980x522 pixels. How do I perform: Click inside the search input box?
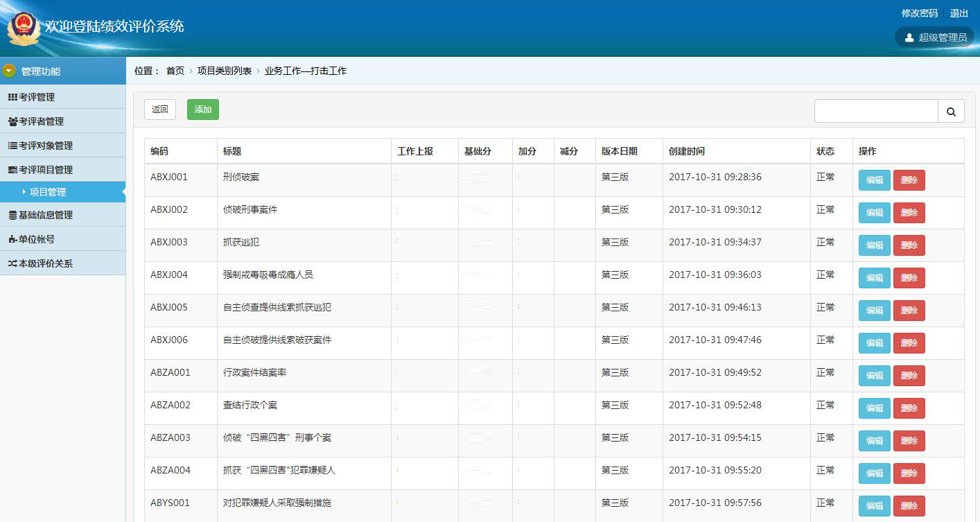(x=876, y=110)
